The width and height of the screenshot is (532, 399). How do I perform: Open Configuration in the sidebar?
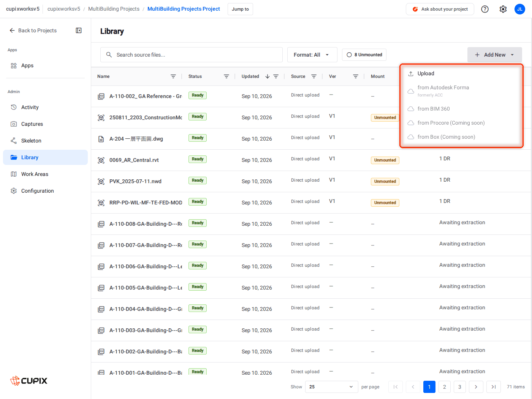coord(45,191)
